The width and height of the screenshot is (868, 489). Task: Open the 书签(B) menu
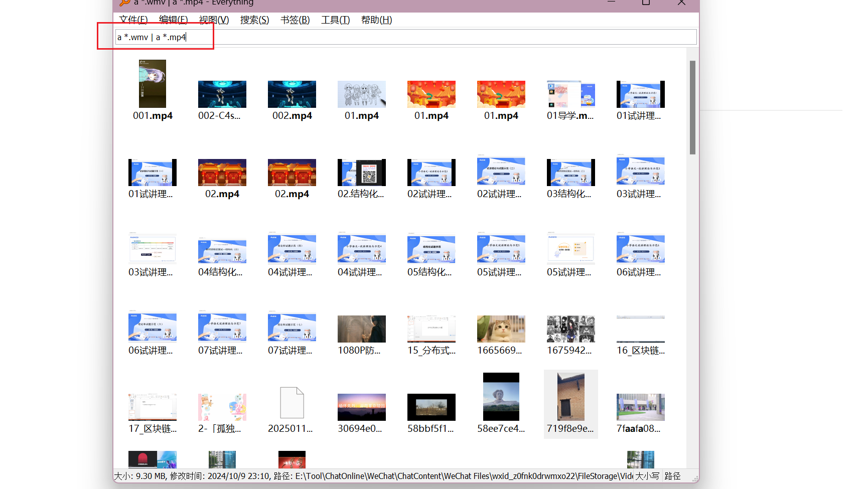point(295,20)
